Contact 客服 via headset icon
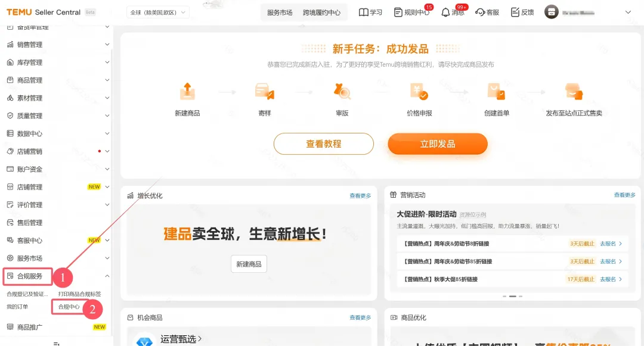Image resolution: width=644 pixels, height=346 pixels. (x=487, y=13)
